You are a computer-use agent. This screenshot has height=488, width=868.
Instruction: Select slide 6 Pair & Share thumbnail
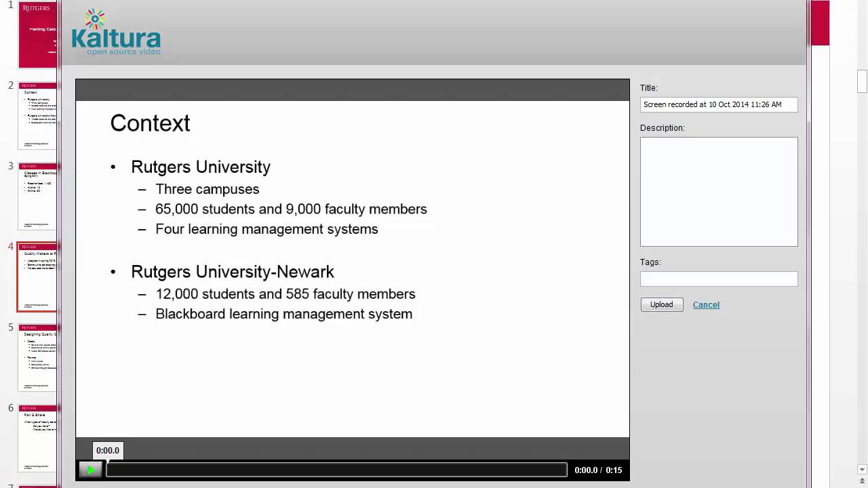(x=37, y=438)
